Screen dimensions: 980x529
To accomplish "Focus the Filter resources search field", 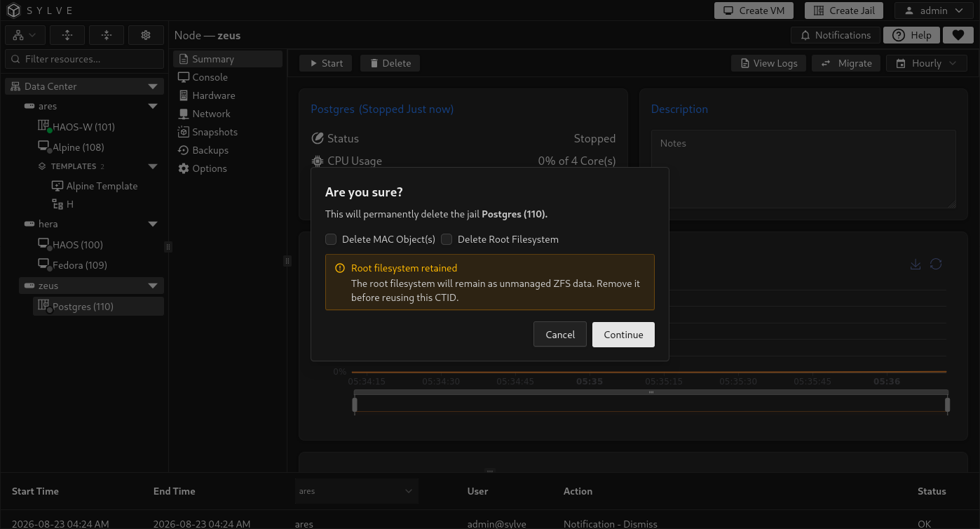I will [x=84, y=59].
